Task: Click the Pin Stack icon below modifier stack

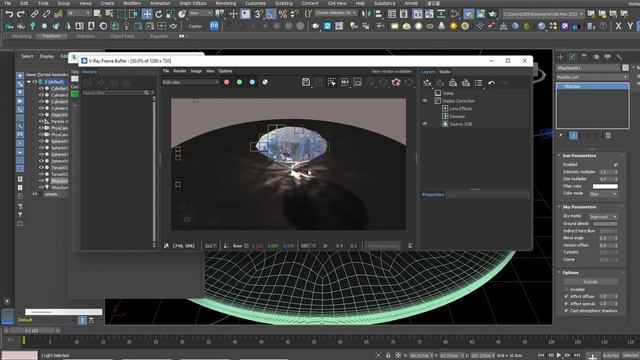Action: (562, 136)
